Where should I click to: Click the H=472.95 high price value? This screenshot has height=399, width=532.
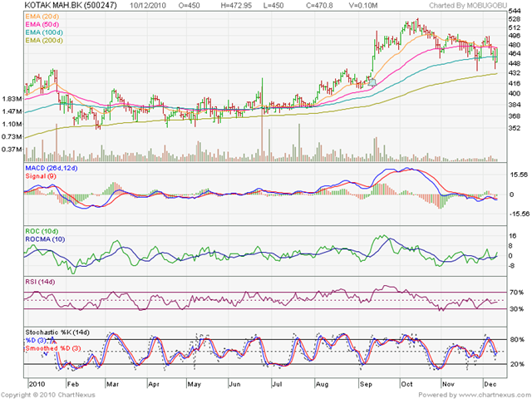click(236, 6)
